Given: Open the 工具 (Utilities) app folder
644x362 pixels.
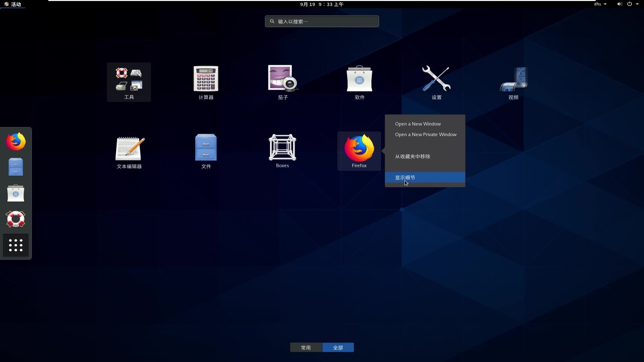Looking at the screenshot, I should click(129, 82).
